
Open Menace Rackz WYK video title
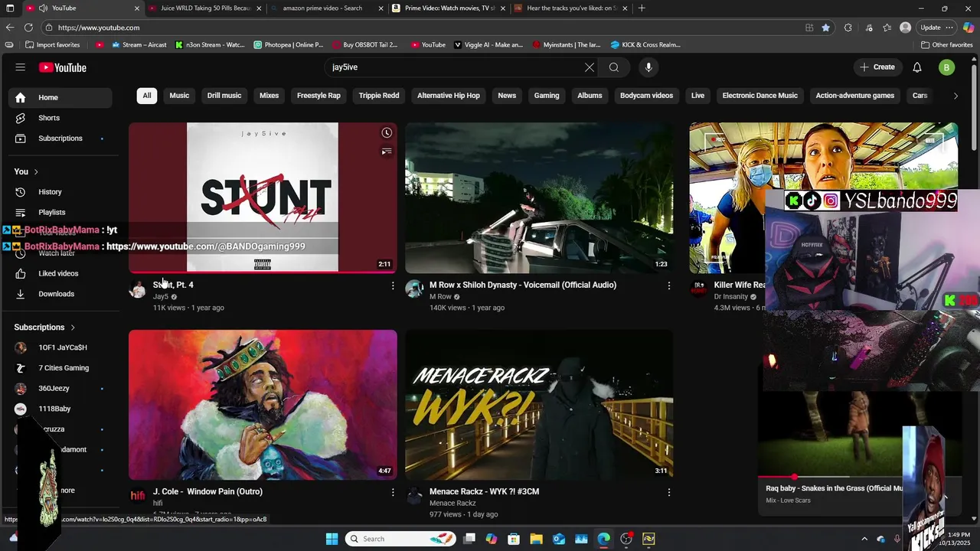484,492
